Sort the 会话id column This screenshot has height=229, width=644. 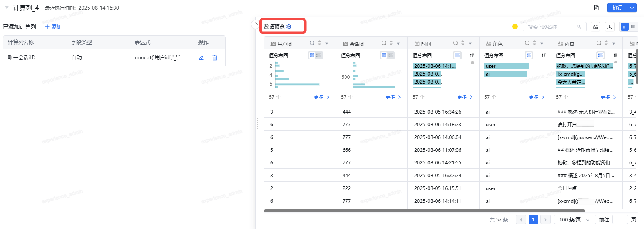pyautogui.click(x=391, y=43)
